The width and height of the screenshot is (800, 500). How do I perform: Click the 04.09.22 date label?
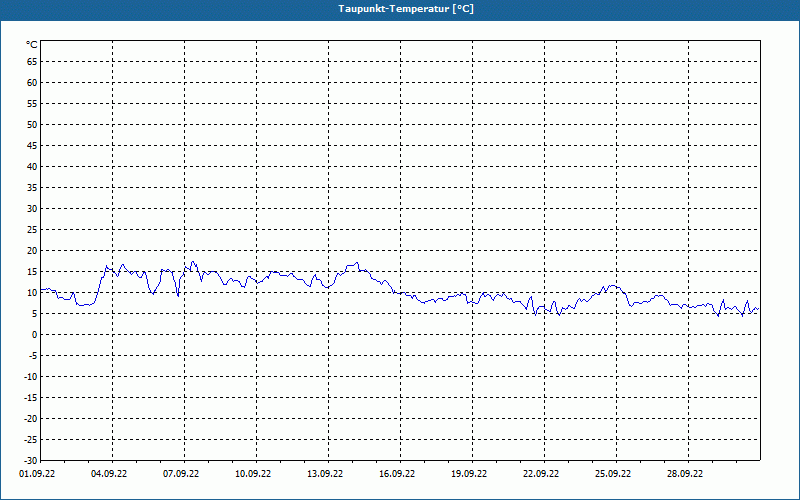[x=109, y=474]
